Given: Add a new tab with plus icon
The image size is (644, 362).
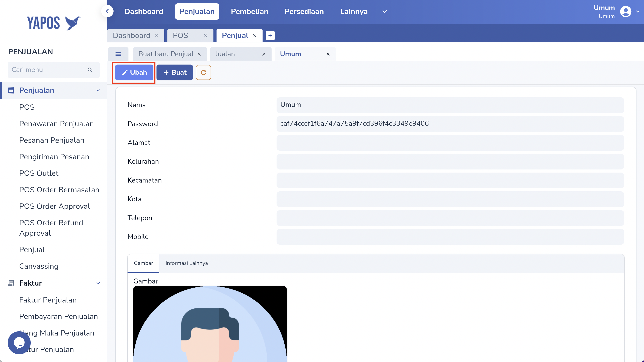Looking at the screenshot, I should tap(270, 36).
